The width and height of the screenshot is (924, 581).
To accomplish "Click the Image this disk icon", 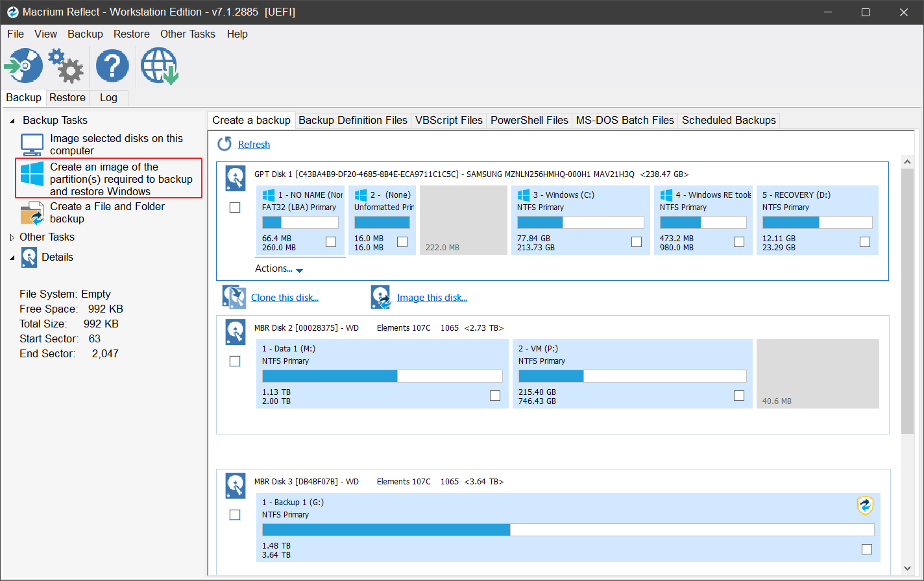I will (x=382, y=296).
